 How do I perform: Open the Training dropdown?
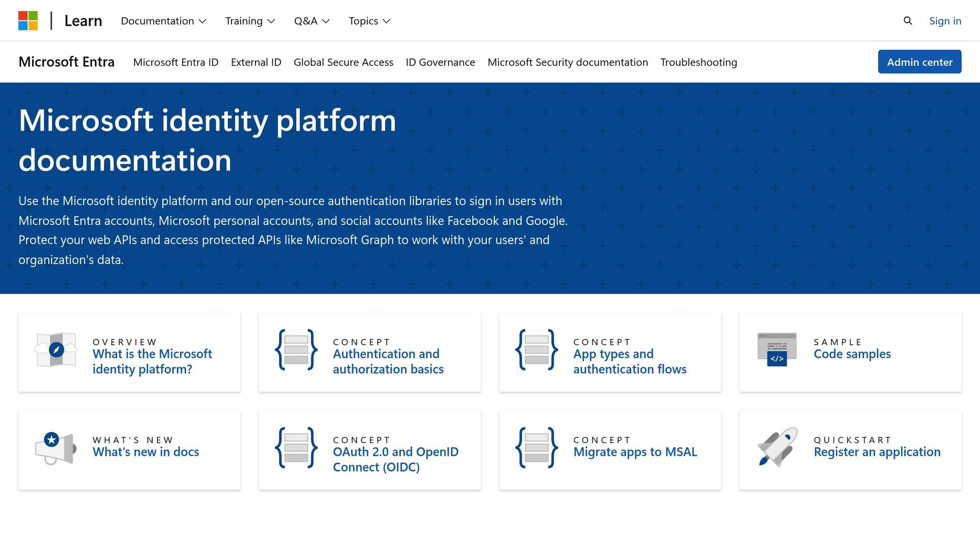pyautogui.click(x=249, y=21)
